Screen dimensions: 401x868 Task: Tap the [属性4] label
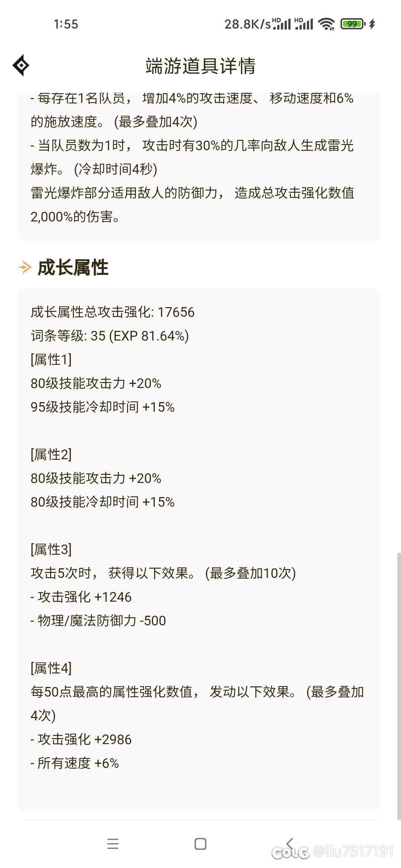tap(51, 668)
